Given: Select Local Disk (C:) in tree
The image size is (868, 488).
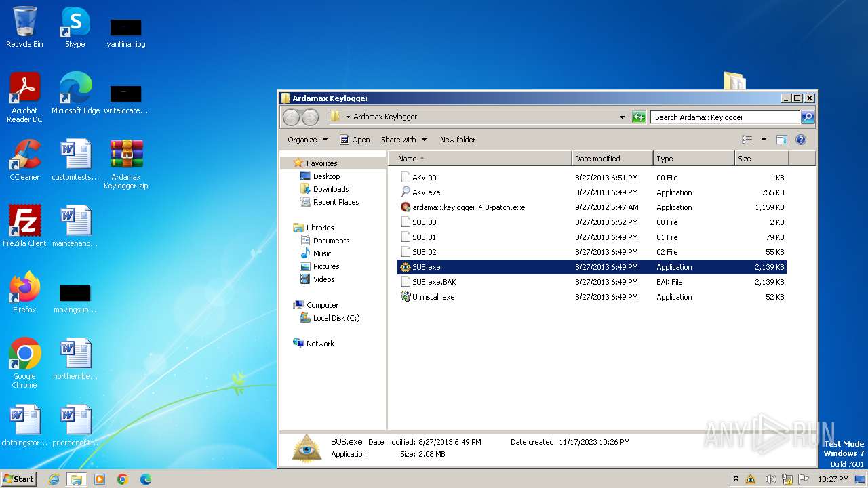Looking at the screenshot, I should pos(330,318).
